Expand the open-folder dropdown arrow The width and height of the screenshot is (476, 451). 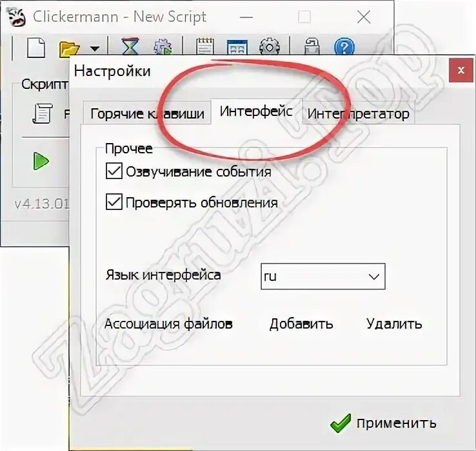[x=95, y=48]
